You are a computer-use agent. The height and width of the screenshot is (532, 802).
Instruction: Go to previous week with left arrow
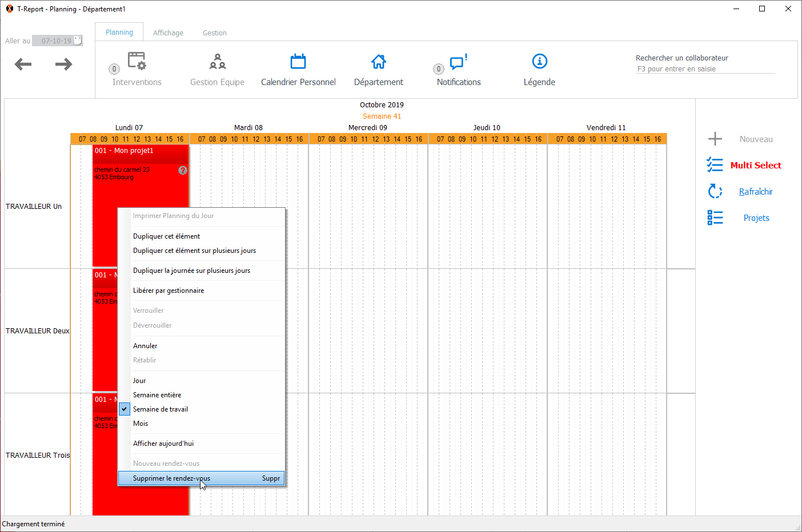click(23, 64)
